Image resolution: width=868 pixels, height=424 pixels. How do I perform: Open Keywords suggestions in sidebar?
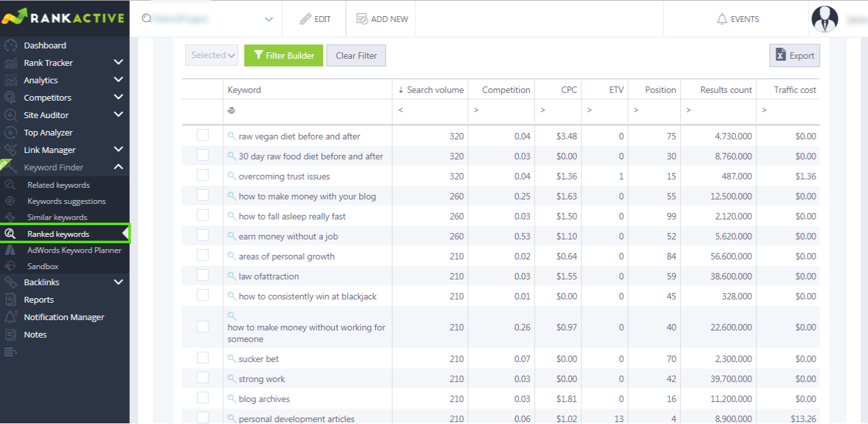[x=66, y=201]
